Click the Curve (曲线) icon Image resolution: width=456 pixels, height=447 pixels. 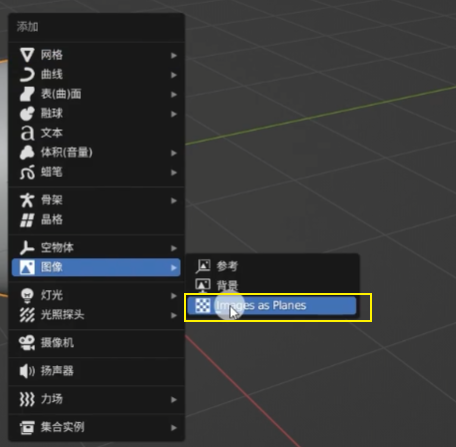pyautogui.click(x=27, y=75)
